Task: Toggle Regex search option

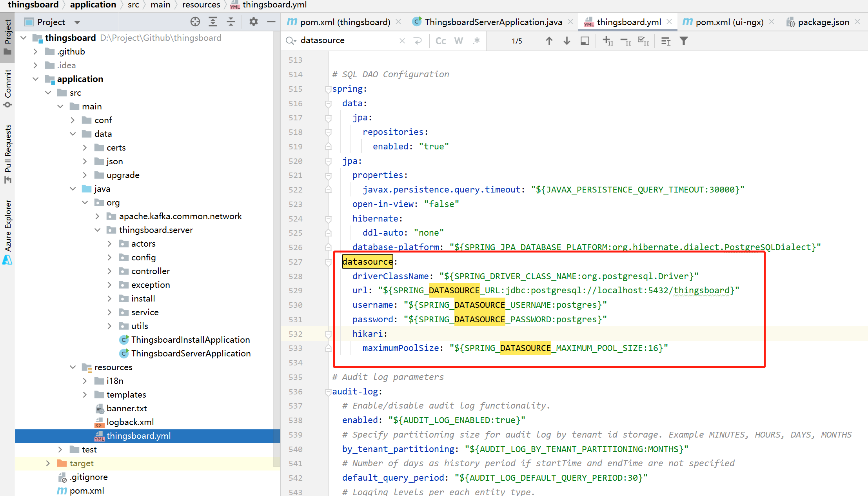Action: click(476, 41)
